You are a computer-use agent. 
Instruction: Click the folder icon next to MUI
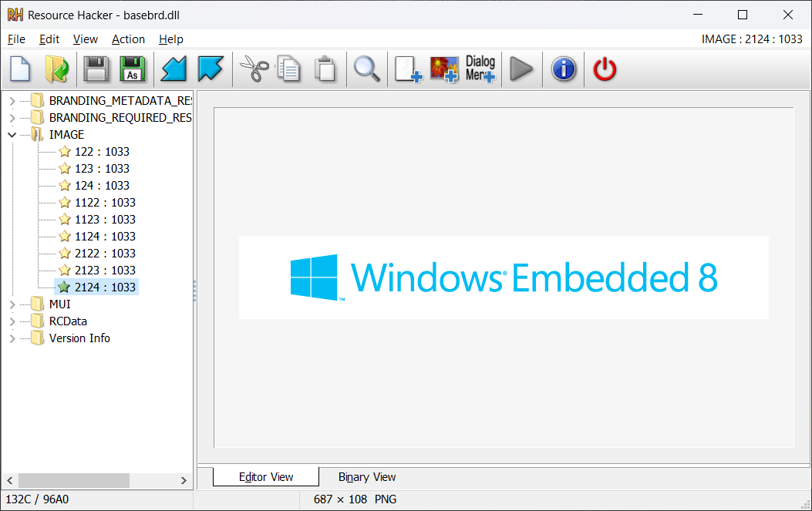point(37,304)
